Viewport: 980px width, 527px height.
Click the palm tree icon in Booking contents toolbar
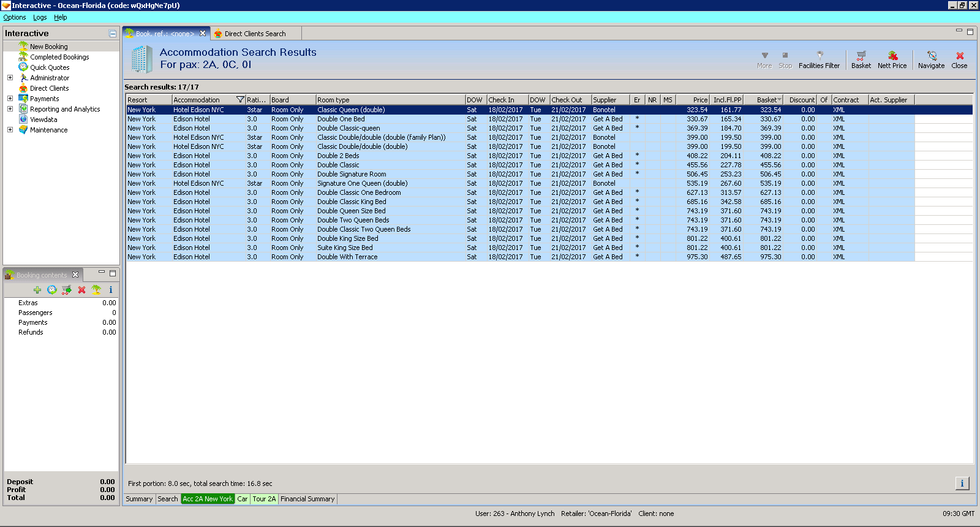[x=96, y=290]
